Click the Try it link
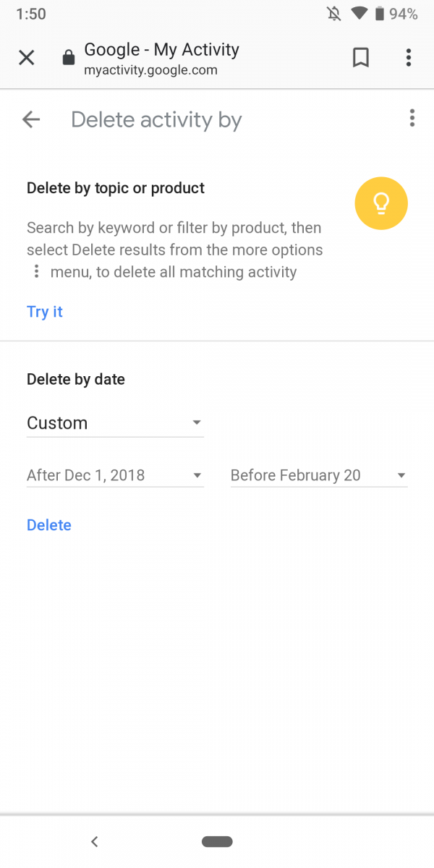Screen dimensions: 434x868 [x=45, y=312]
